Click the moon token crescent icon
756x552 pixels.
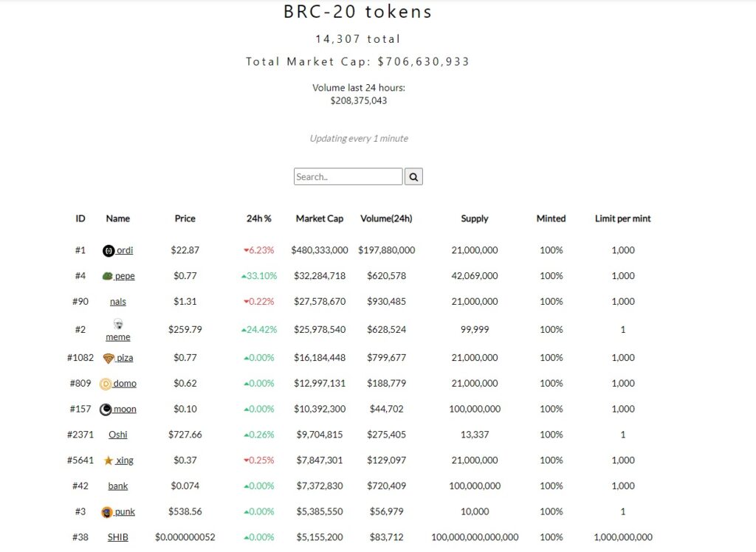point(106,410)
